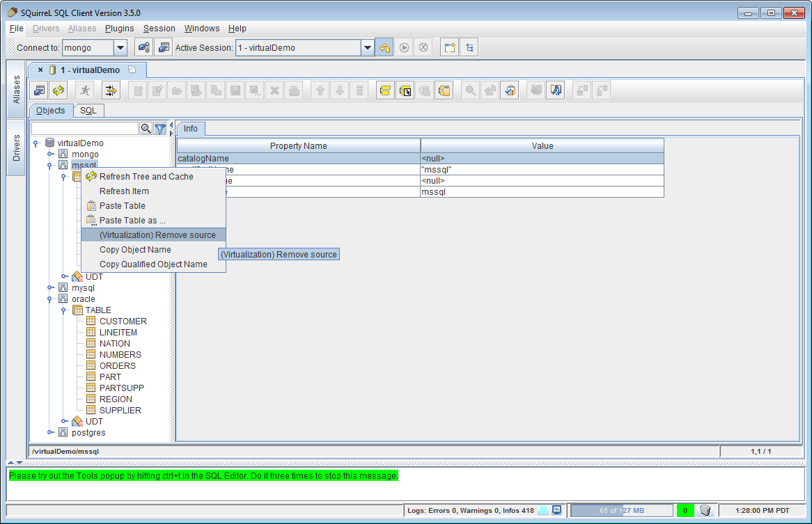Click the object tree filter text field

pyautogui.click(x=85, y=128)
